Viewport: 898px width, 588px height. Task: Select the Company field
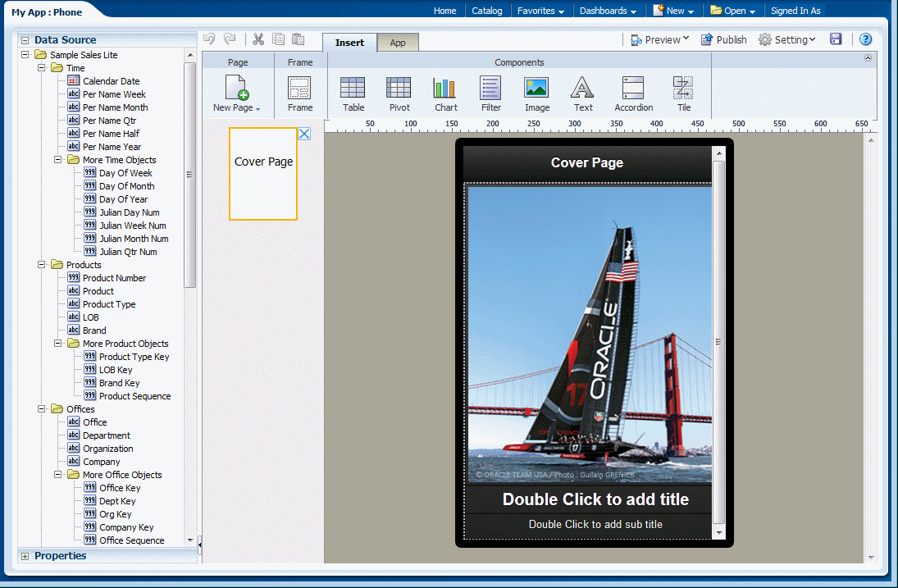tap(94, 462)
